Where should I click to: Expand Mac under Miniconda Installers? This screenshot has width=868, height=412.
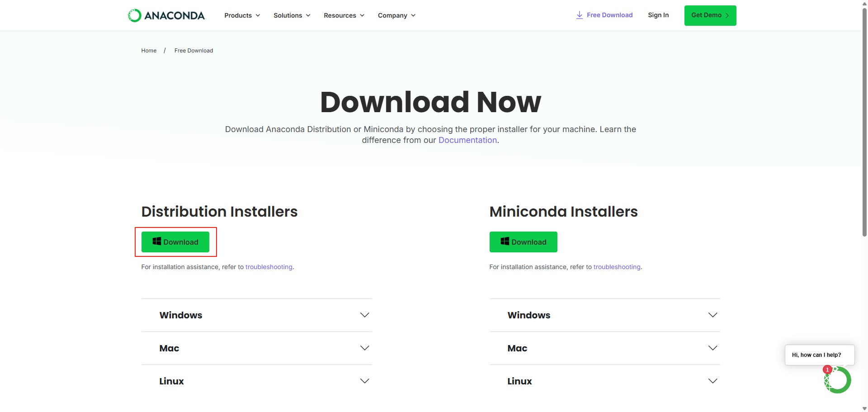click(605, 348)
